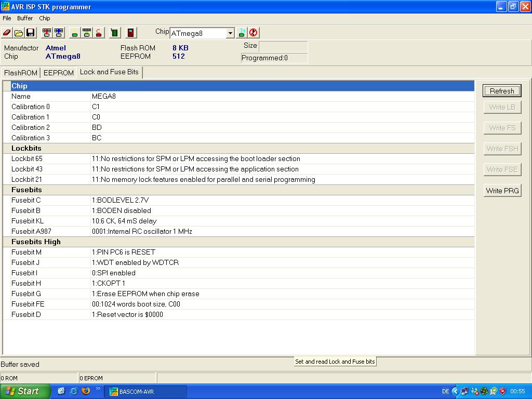Viewport: 532px width, 399px height.
Task: Click the floppy disk save icon
Action: tap(31, 33)
